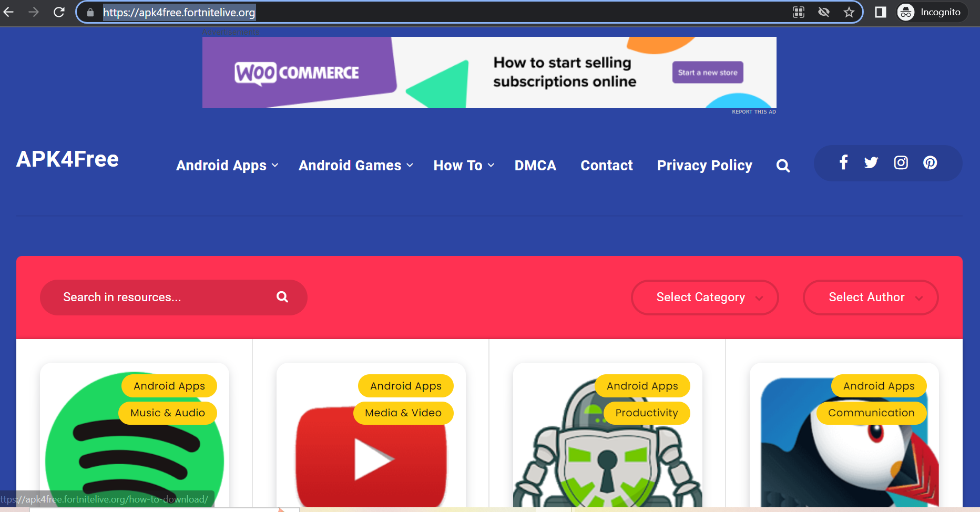
Task: Open the Incognito profile icon
Action: point(905,12)
